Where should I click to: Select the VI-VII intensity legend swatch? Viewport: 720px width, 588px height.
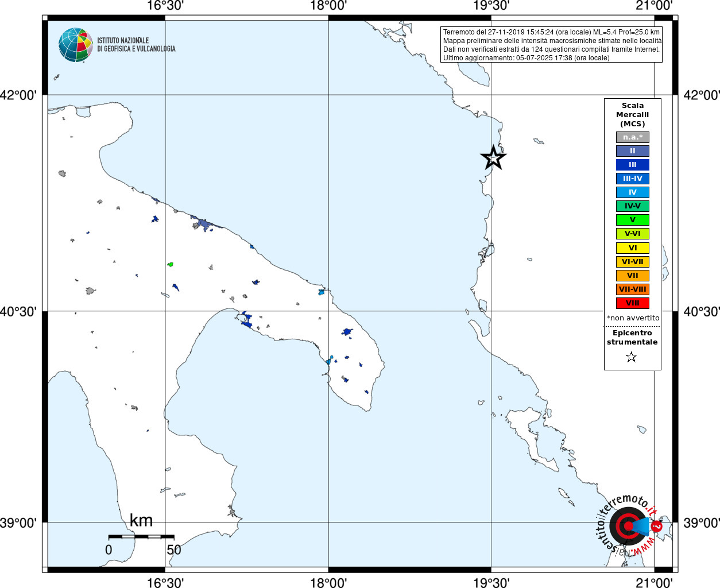tap(633, 262)
